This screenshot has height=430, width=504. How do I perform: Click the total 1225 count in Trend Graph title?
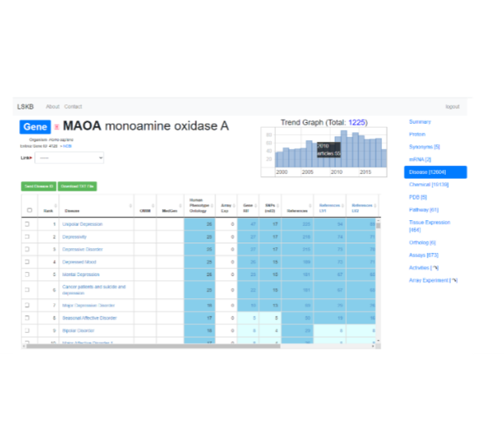[x=356, y=123]
